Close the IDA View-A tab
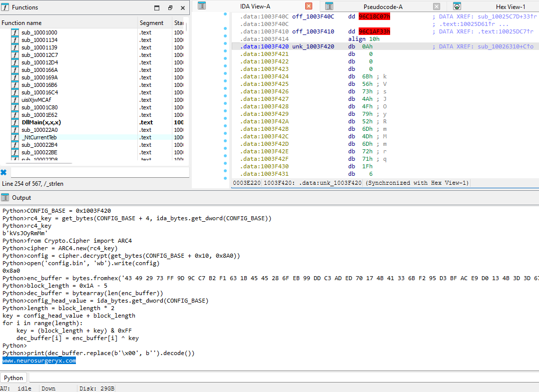Image resolution: width=539 pixels, height=392 pixels. (x=309, y=6)
